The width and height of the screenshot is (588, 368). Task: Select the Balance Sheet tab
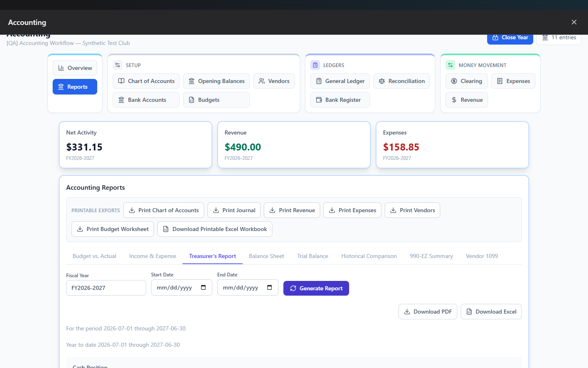click(x=267, y=256)
